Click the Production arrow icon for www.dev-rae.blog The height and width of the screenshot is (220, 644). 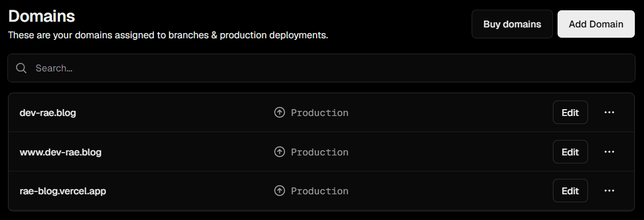tap(280, 152)
